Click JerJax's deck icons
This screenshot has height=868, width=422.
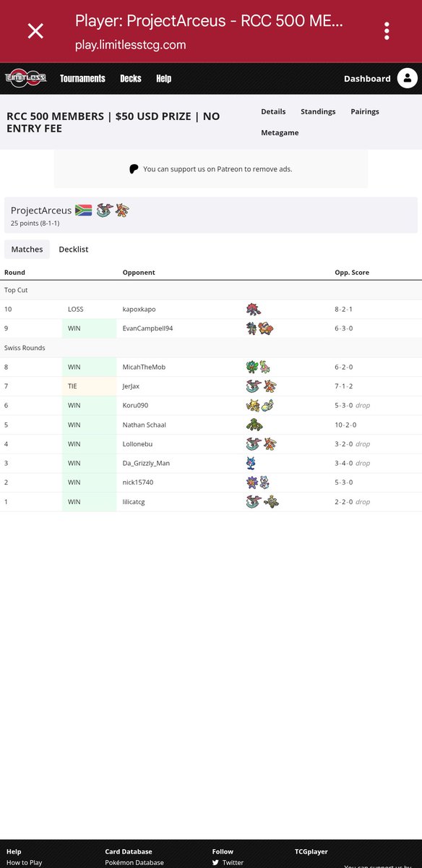point(261,386)
